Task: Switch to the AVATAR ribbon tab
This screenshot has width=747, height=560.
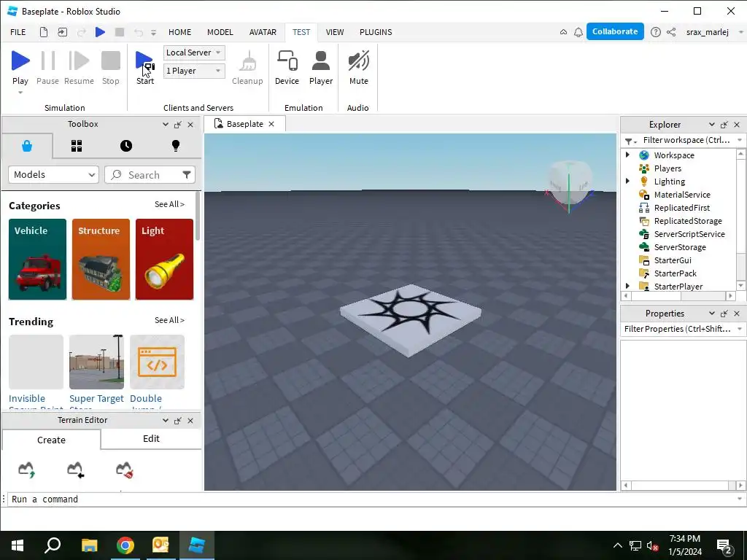Action: pos(263,32)
